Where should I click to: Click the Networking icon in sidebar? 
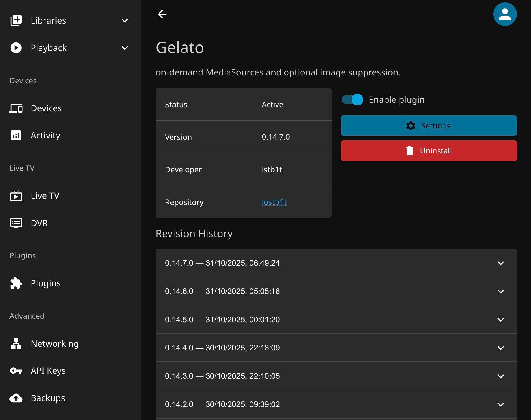click(x=16, y=344)
